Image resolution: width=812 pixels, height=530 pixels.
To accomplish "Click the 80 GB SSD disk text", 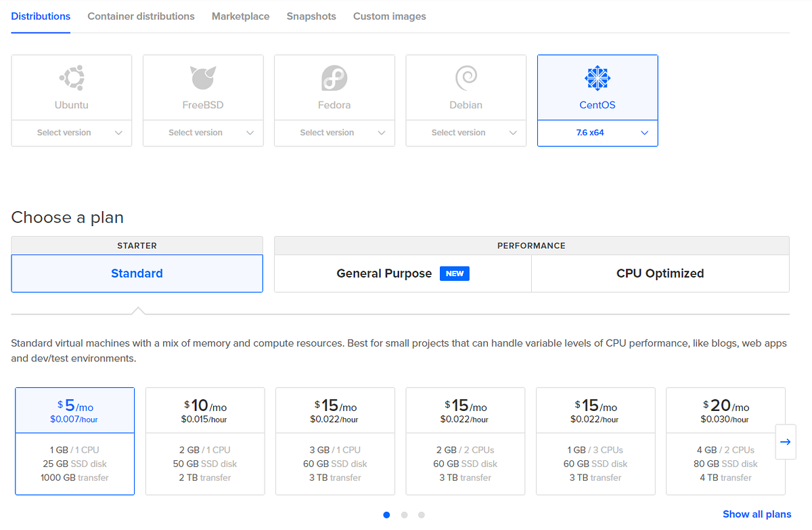I will pyautogui.click(x=726, y=464).
